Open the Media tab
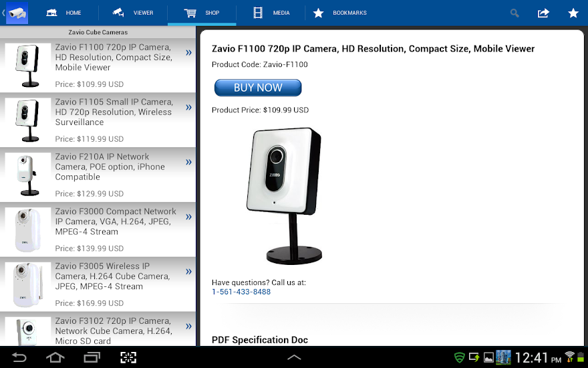Screen dimensions: 588x368 [x=271, y=13]
